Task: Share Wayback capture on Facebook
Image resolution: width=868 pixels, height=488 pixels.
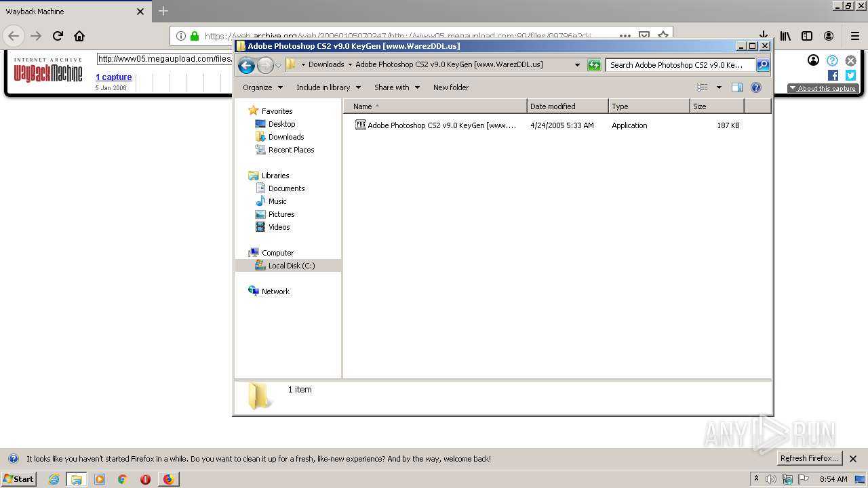Action: pos(833,75)
